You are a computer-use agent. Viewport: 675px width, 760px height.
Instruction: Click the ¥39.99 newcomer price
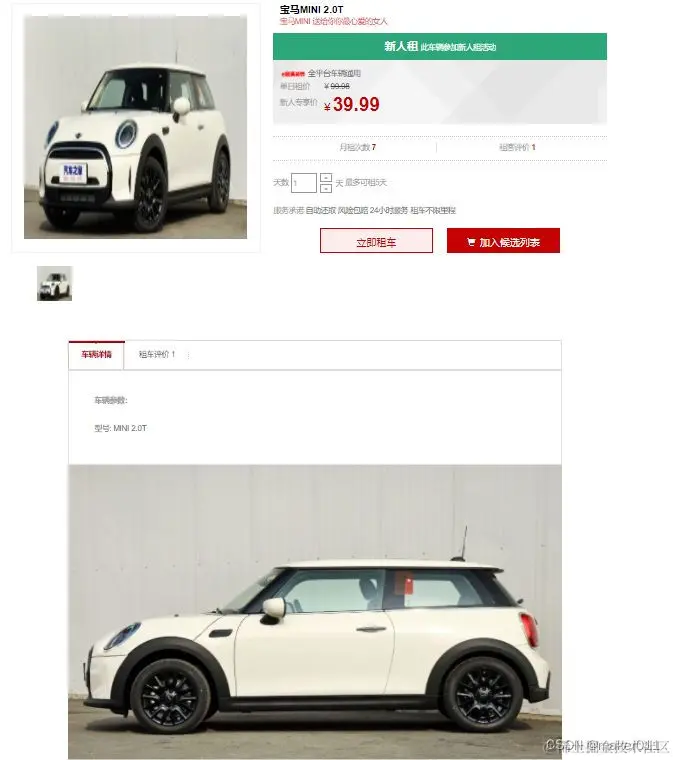click(x=352, y=104)
